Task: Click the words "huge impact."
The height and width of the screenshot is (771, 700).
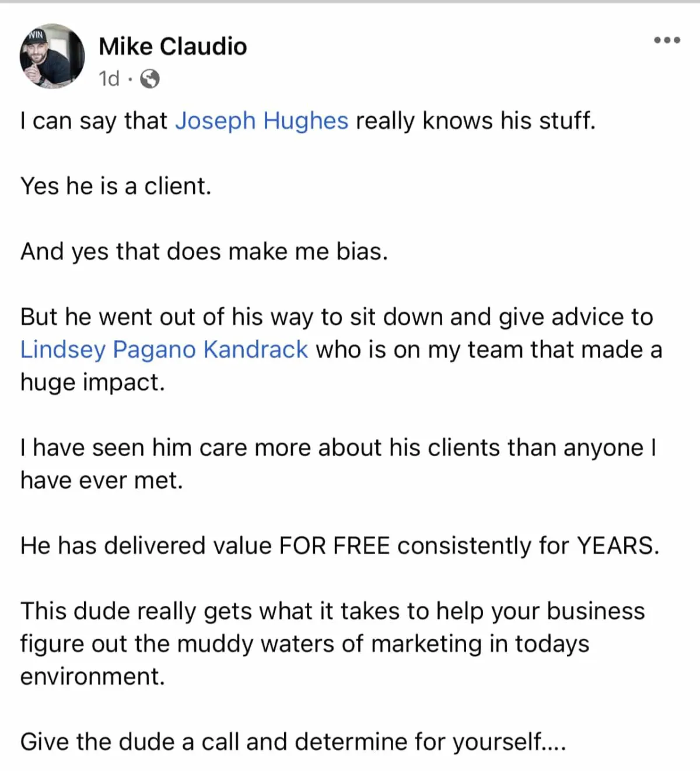Action: [93, 382]
